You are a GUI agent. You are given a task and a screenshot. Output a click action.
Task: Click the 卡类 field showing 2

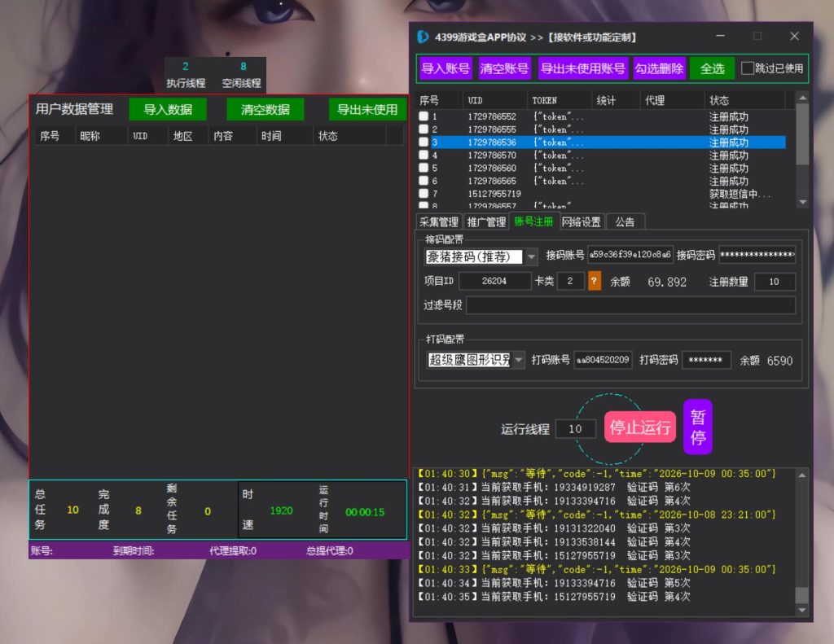pyautogui.click(x=569, y=281)
